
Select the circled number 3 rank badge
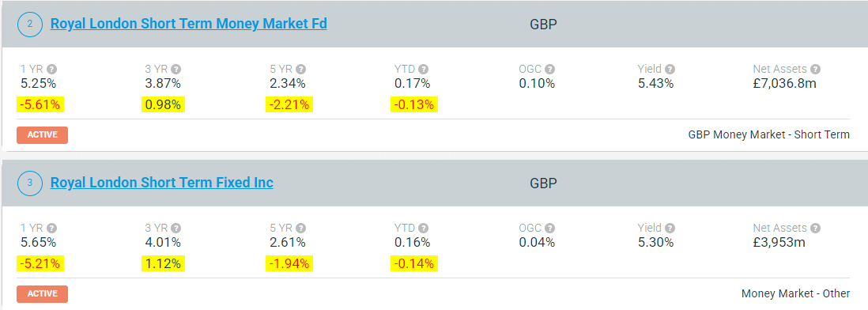point(30,183)
